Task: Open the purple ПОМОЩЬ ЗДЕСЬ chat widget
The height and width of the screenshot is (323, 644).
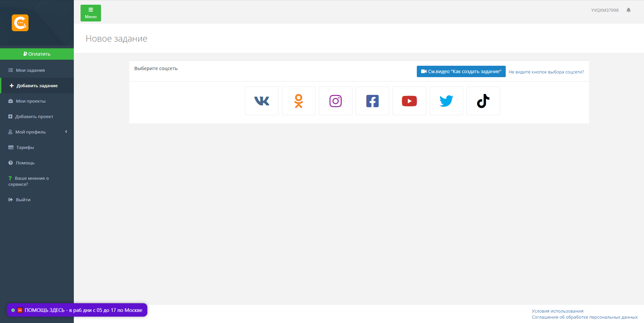Action: [x=77, y=310]
